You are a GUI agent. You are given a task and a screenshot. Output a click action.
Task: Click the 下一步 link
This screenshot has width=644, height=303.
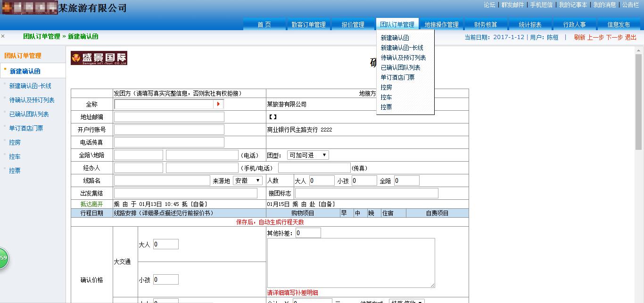coord(614,37)
